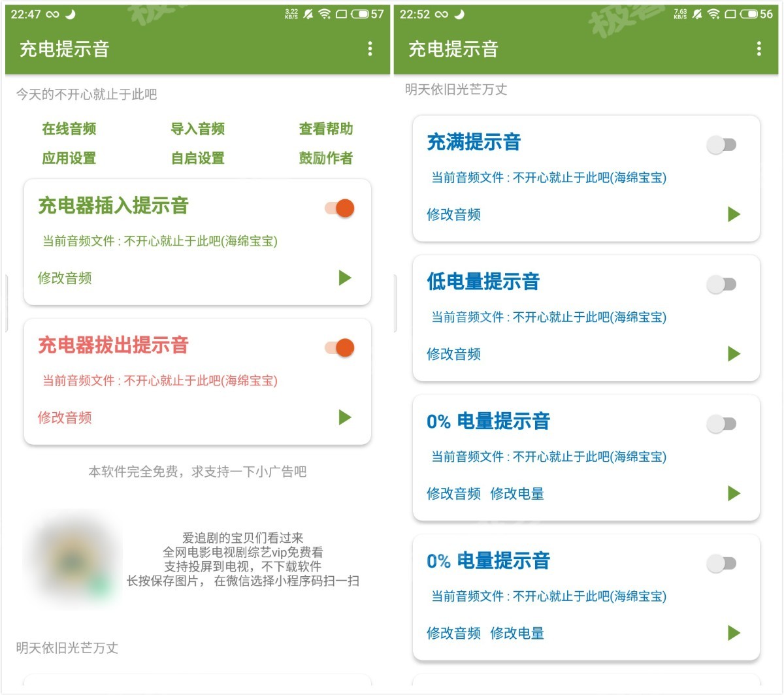Viewport: 784px width, 695px height.
Task: Tap 修改电量 in the first 0% 电量提示音 card
Action: click(x=517, y=494)
